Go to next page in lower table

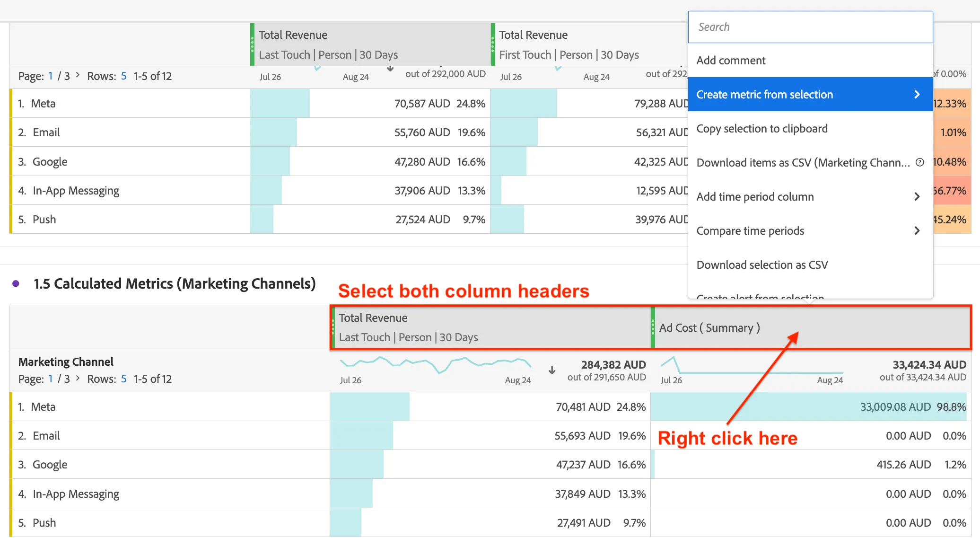[x=78, y=378]
